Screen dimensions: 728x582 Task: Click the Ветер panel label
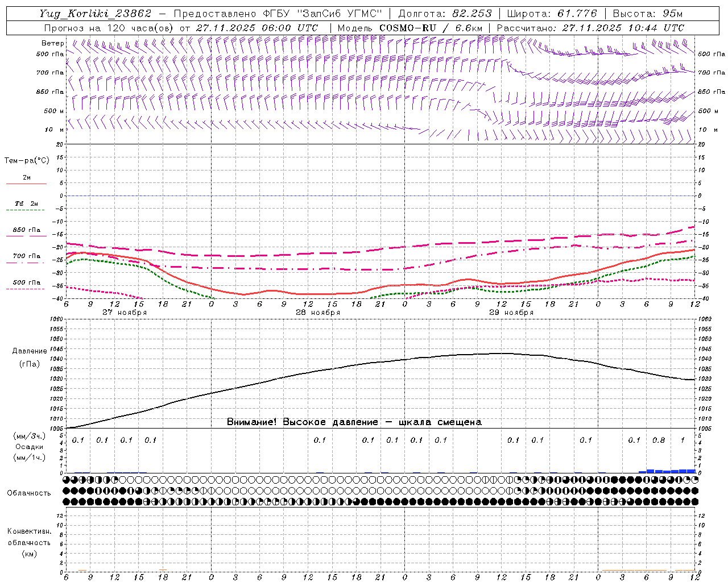52,43
